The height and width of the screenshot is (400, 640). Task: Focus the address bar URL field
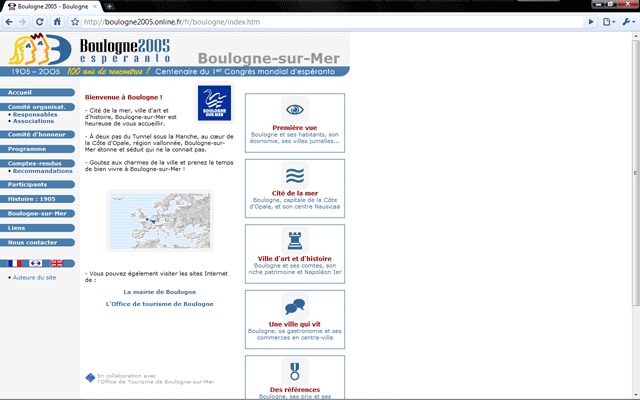331,22
